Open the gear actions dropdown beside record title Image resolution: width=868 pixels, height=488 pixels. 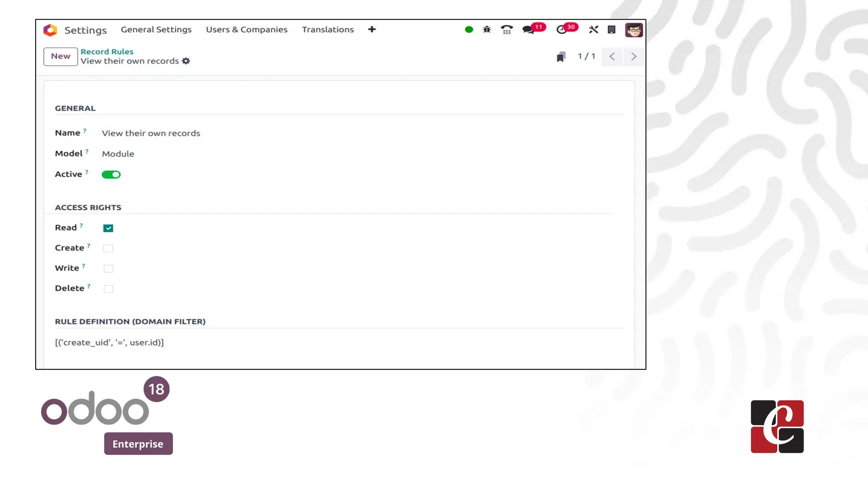point(186,61)
